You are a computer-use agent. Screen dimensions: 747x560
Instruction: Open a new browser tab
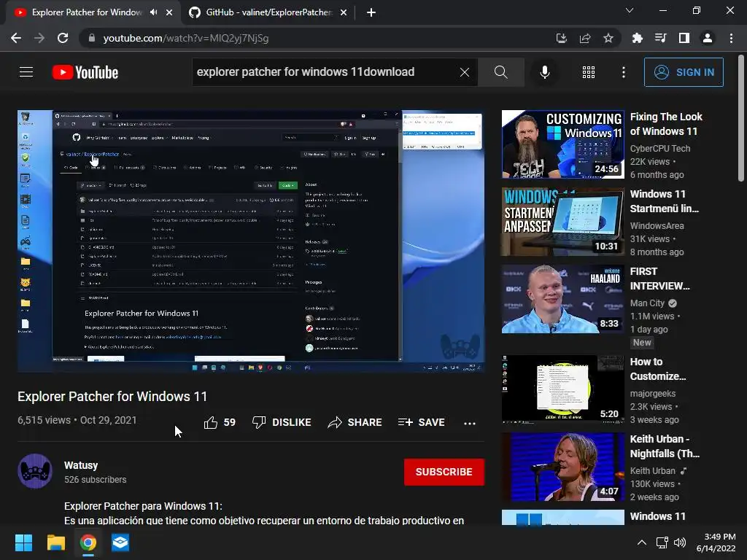[371, 13]
